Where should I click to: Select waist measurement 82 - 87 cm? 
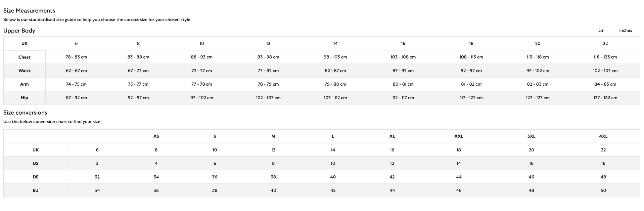(335, 71)
